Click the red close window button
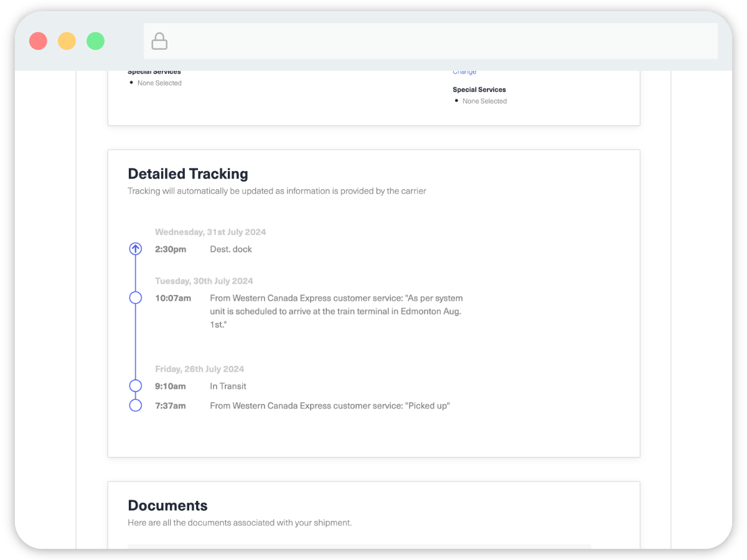The width and height of the screenshot is (747, 560). pyautogui.click(x=39, y=42)
